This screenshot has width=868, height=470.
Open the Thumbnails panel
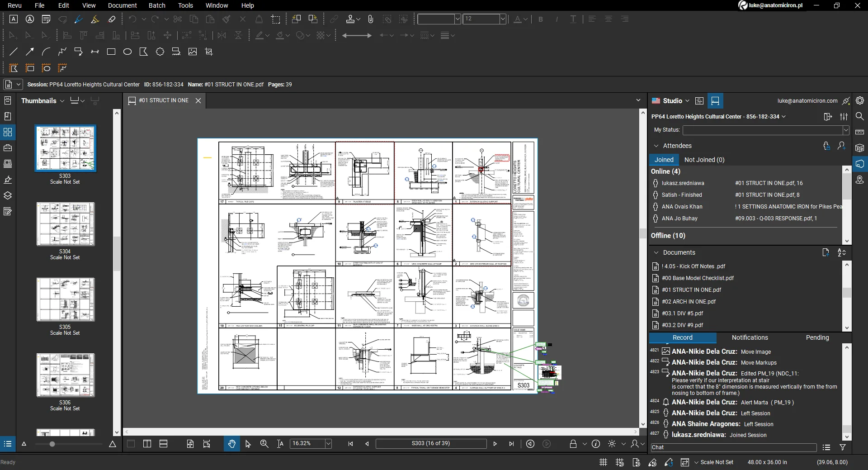pyautogui.click(x=8, y=132)
